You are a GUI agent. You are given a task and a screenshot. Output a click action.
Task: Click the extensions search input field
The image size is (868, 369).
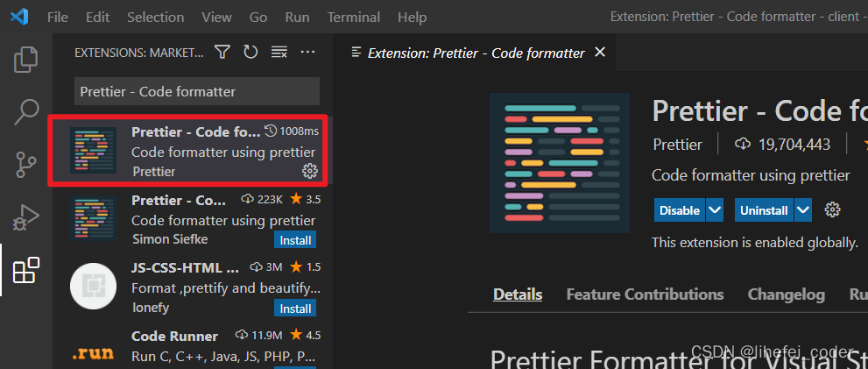pyautogui.click(x=197, y=91)
